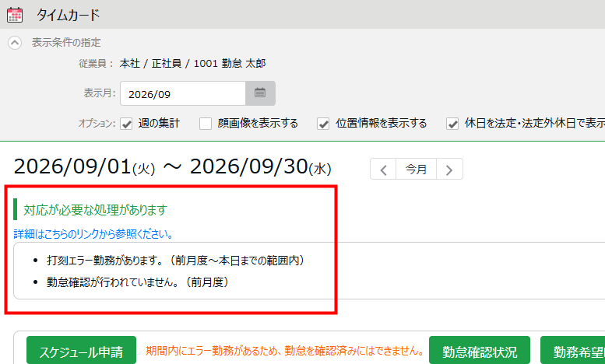Go to the next month with right chevron
This screenshot has height=364, width=605.
(449, 169)
